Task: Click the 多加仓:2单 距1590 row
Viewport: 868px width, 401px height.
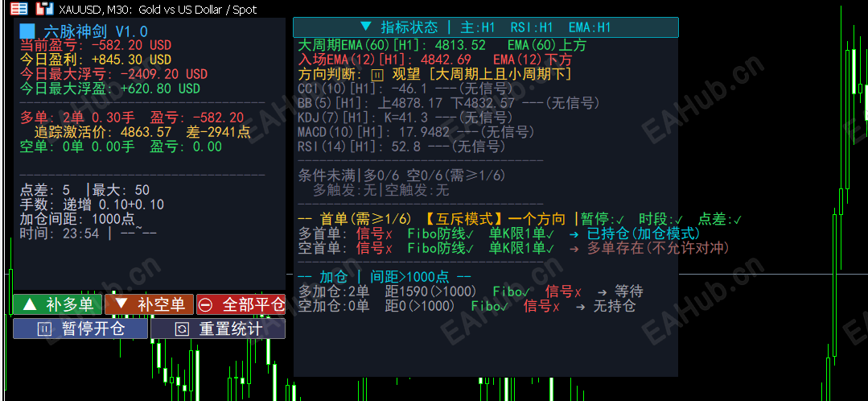Action: coord(471,291)
